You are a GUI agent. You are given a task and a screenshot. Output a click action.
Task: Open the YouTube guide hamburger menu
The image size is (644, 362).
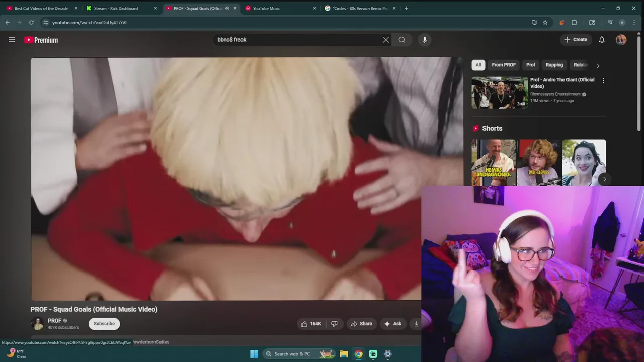pos(12,40)
